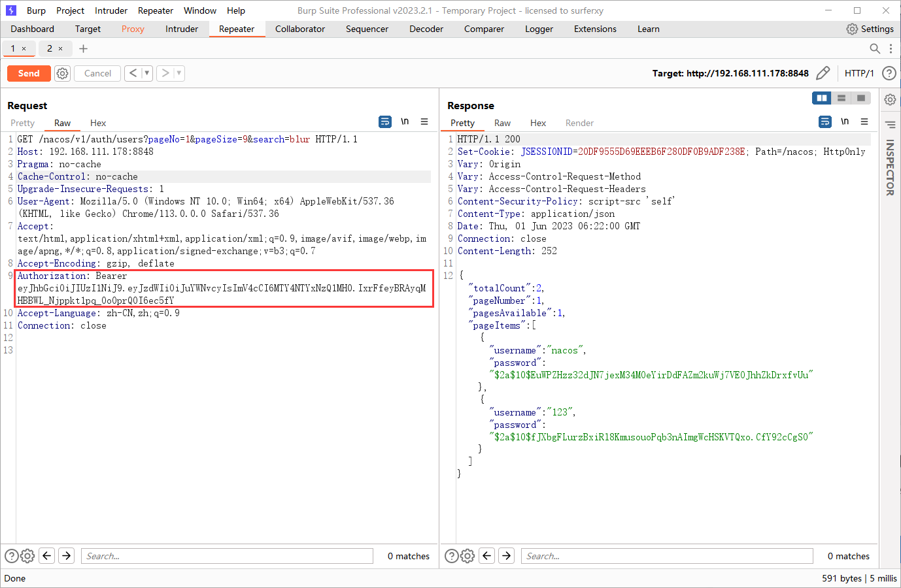This screenshot has width=901, height=588.
Task: Go to previous request search match
Action: tap(47, 556)
